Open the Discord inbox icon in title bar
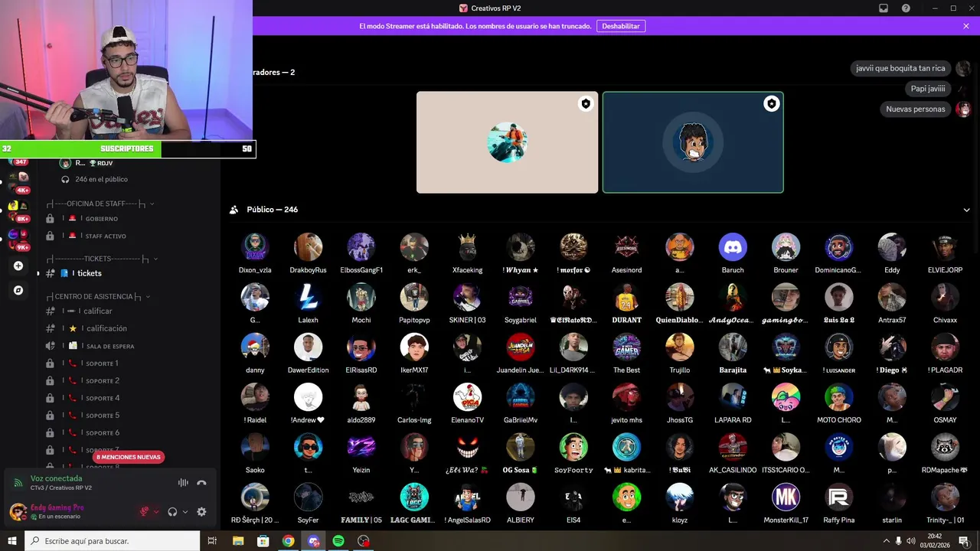This screenshot has width=980, height=551. coord(884,8)
